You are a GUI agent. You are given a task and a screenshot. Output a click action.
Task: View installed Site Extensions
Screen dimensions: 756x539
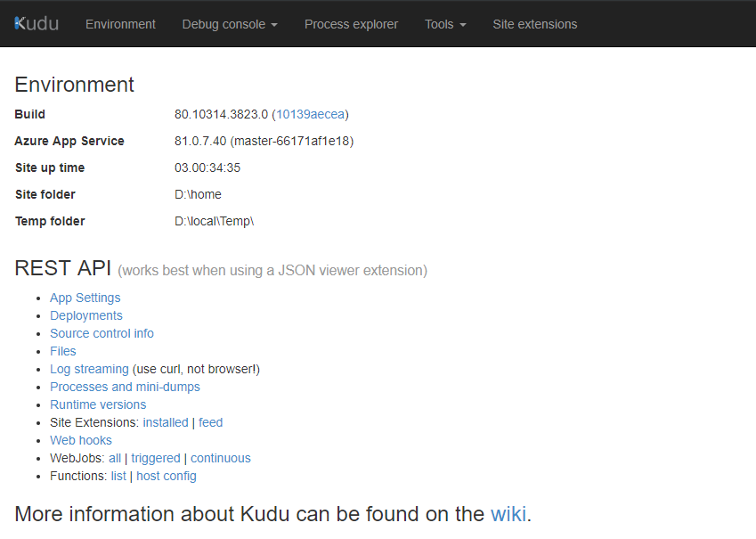pyautogui.click(x=166, y=422)
